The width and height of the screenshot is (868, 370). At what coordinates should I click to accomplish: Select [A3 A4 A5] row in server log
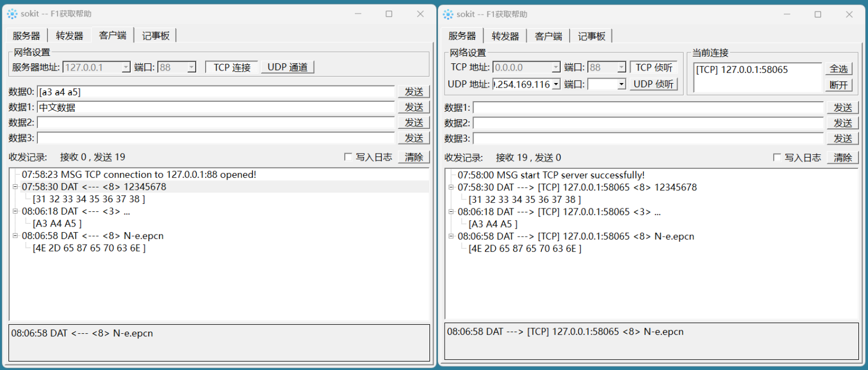(x=493, y=224)
